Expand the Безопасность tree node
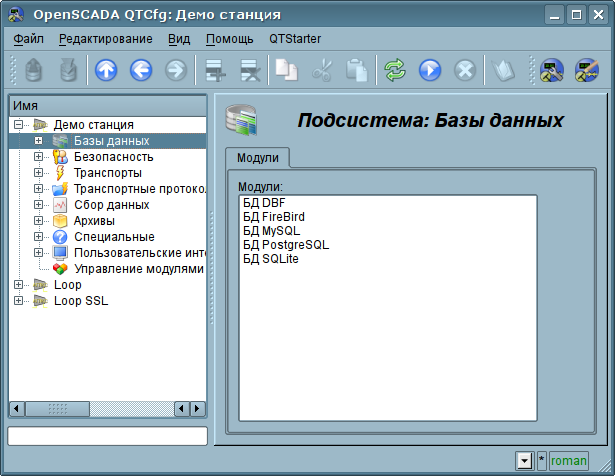This screenshot has height=476, width=615. [x=38, y=157]
